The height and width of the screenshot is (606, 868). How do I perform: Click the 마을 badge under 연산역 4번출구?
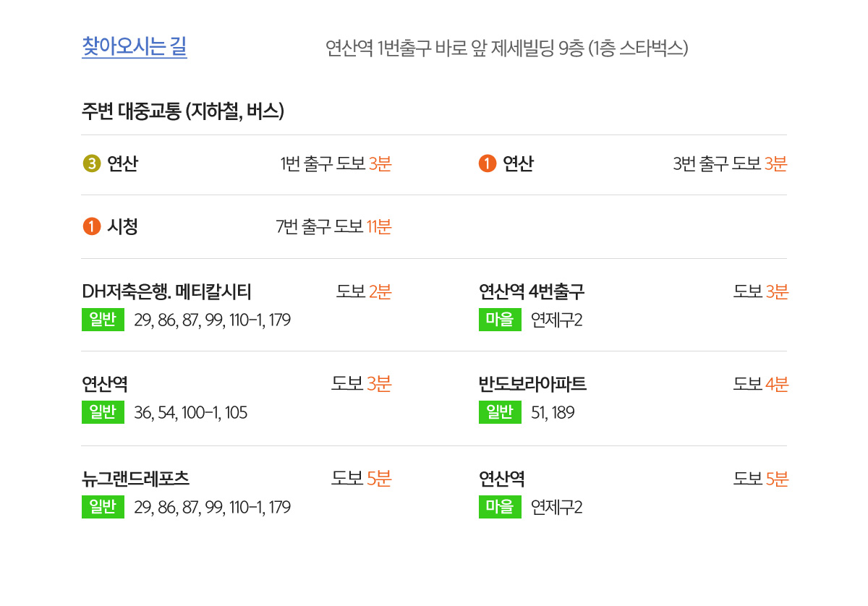click(x=500, y=320)
